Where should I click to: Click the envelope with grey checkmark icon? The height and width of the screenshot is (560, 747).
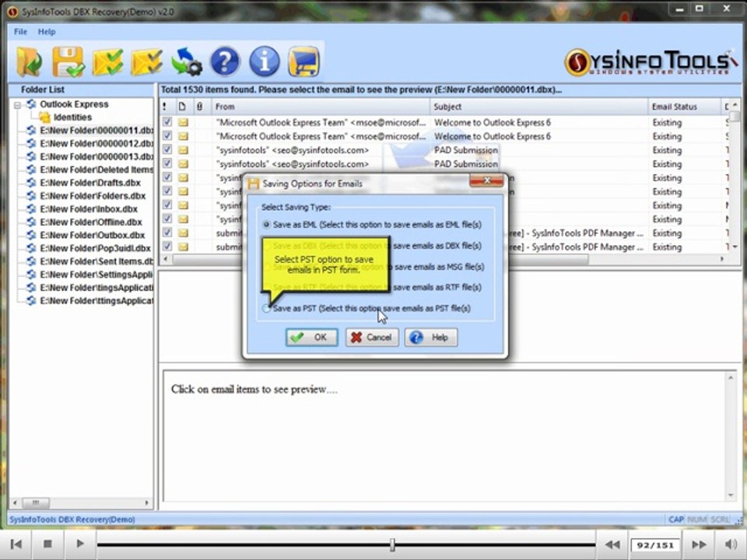coord(147,62)
